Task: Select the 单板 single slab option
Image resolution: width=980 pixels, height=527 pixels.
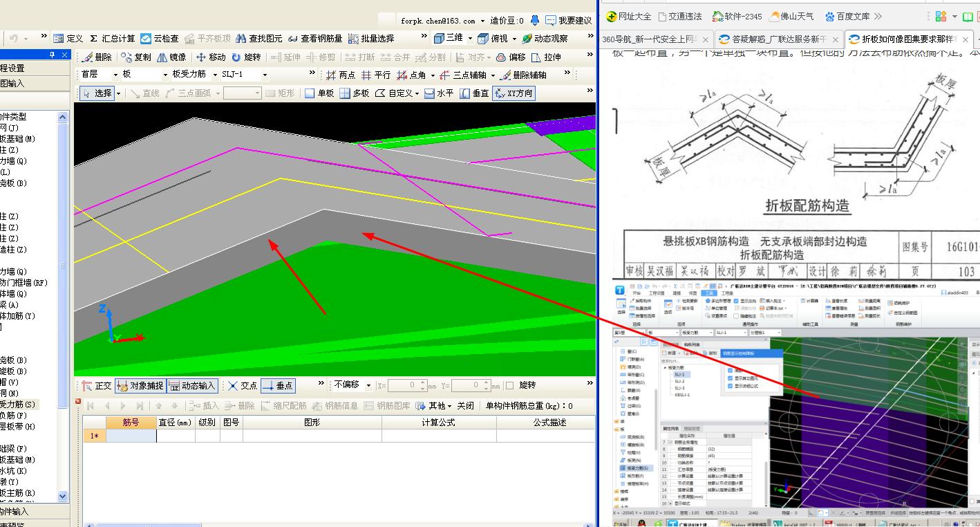Action: [319, 93]
